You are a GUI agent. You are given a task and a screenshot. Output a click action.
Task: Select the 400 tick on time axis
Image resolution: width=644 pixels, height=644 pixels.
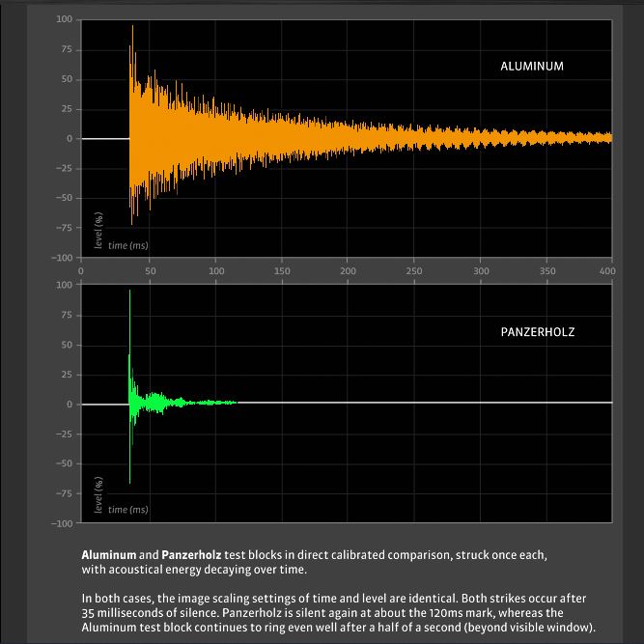click(607, 271)
